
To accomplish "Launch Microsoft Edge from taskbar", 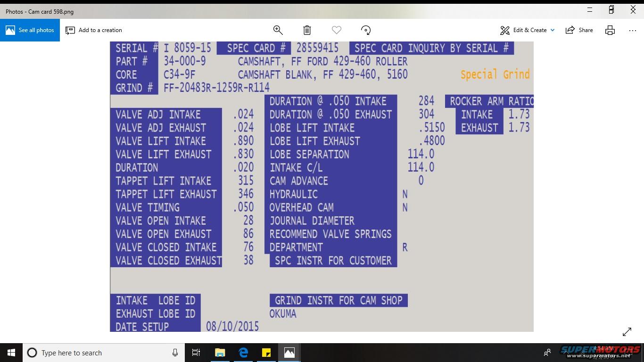I will (243, 353).
